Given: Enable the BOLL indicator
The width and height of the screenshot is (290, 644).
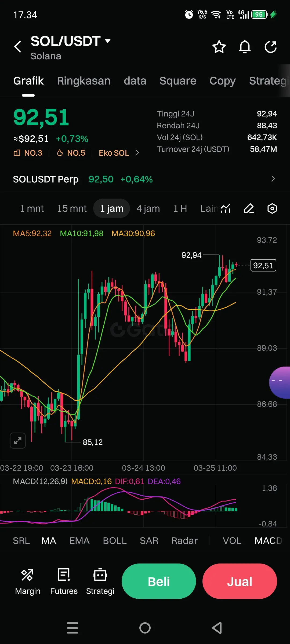Looking at the screenshot, I should pos(115,541).
